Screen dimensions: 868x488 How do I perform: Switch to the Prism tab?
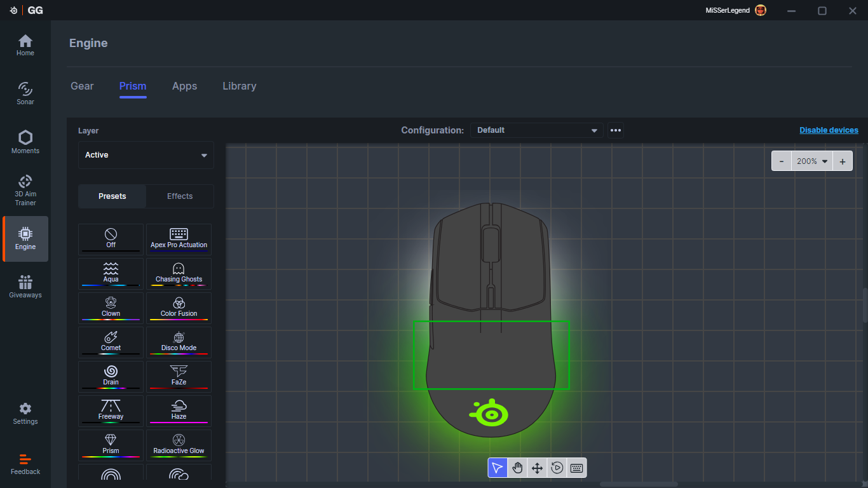coord(133,86)
